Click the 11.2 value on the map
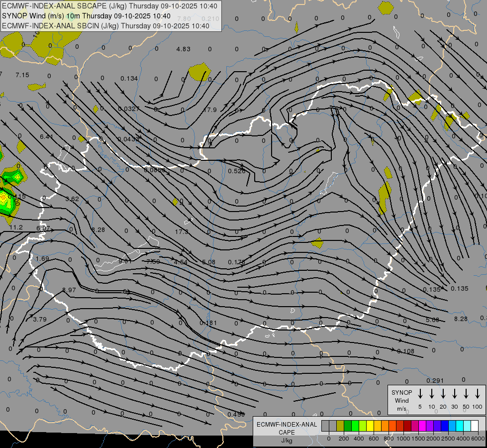This screenshot has width=487, height=448. point(16,227)
